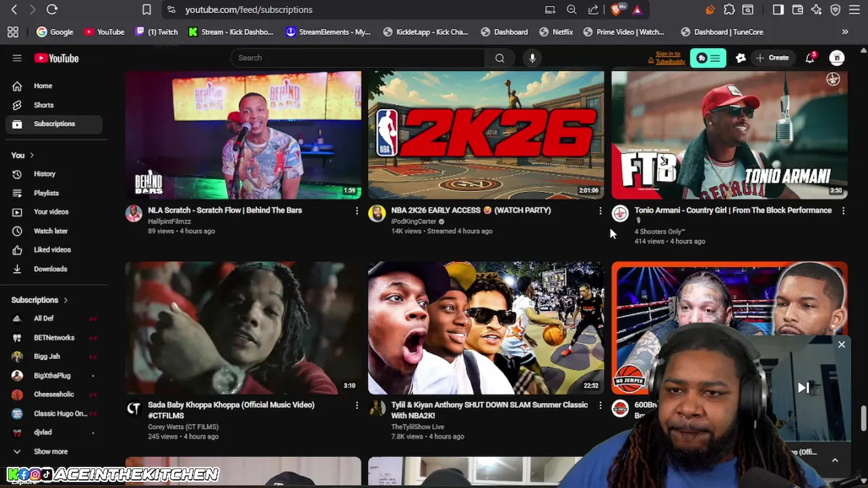Select Subscriptions in the sidebar
This screenshot has height=488, width=868.
pyautogui.click(x=54, y=124)
